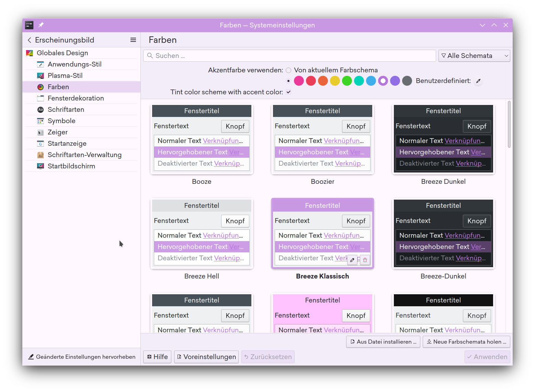Go back using the Erscheinungsbild chevron
The width and height of the screenshot is (535, 392).
point(30,40)
